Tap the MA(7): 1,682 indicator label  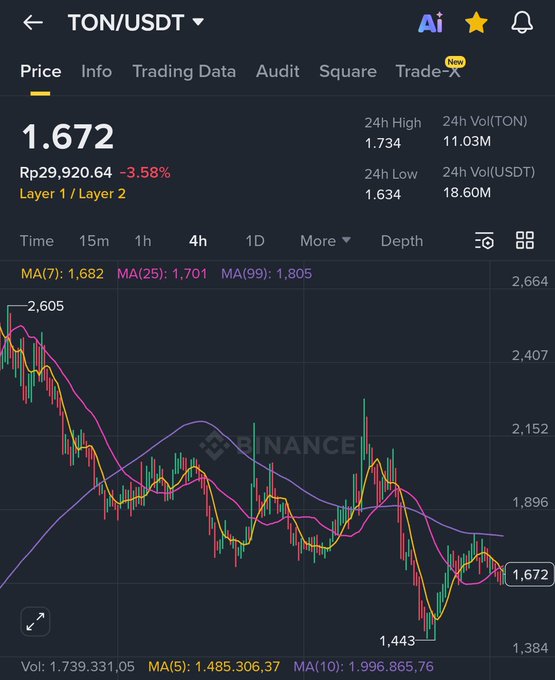click(x=62, y=274)
